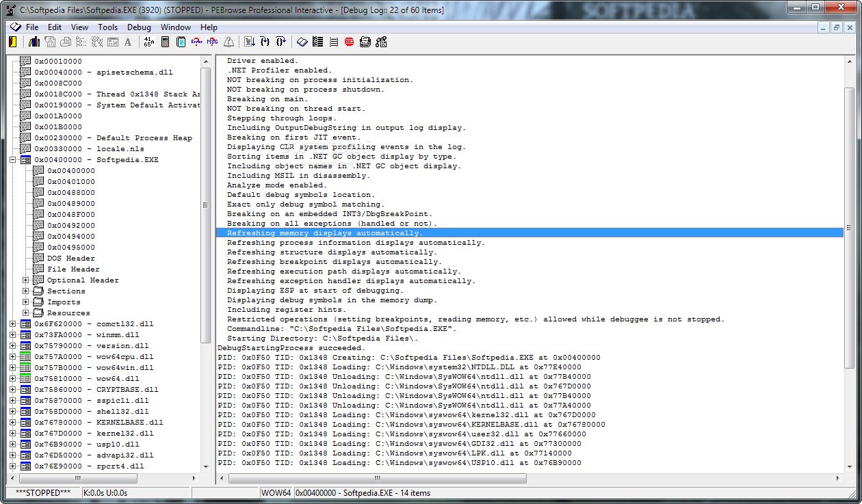
Task: Click the black list-view toolbar icon
Action: point(318,42)
